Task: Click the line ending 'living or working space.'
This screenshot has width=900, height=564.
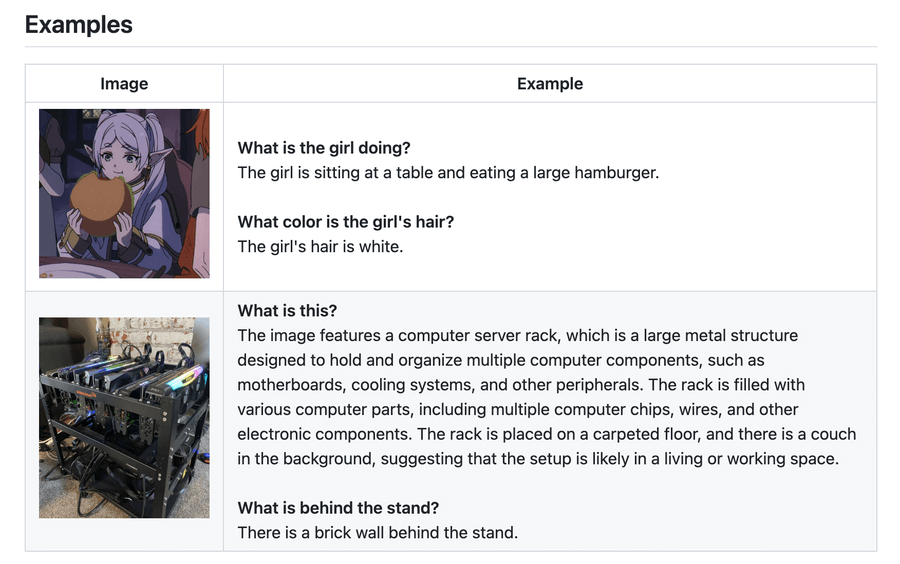Action: 538,459
